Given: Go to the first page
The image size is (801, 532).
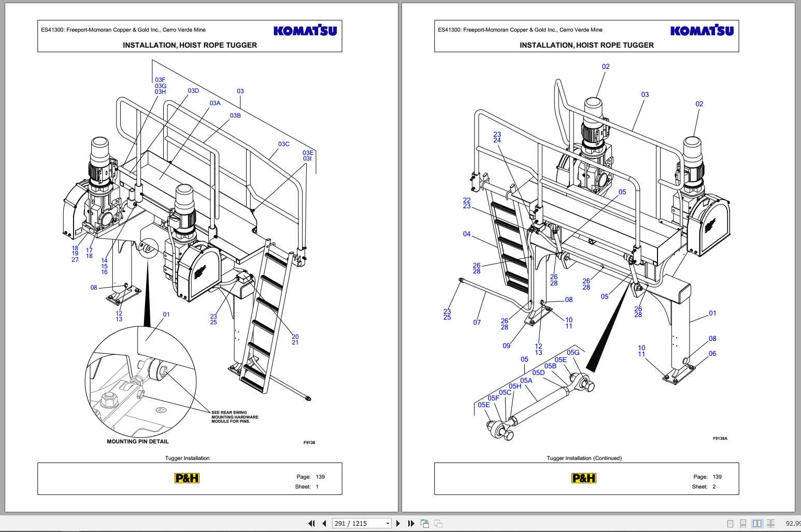Looking at the screenshot, I should click(311, 523).
